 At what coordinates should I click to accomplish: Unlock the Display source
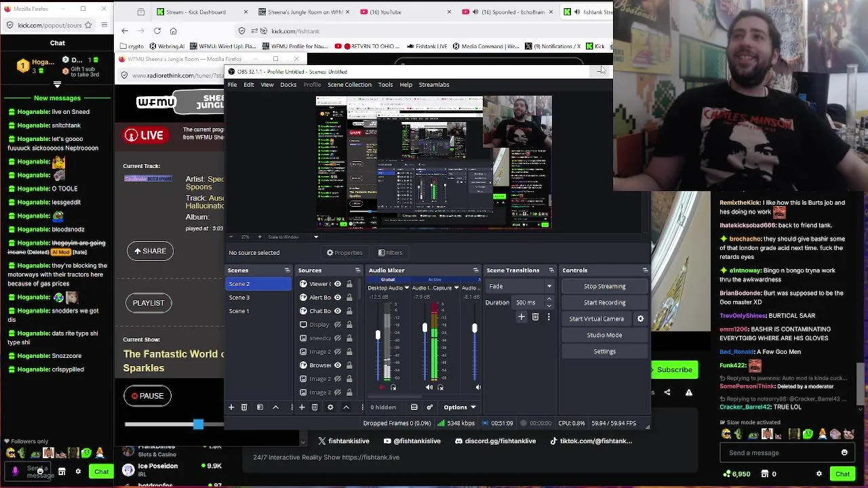(349, 325)
